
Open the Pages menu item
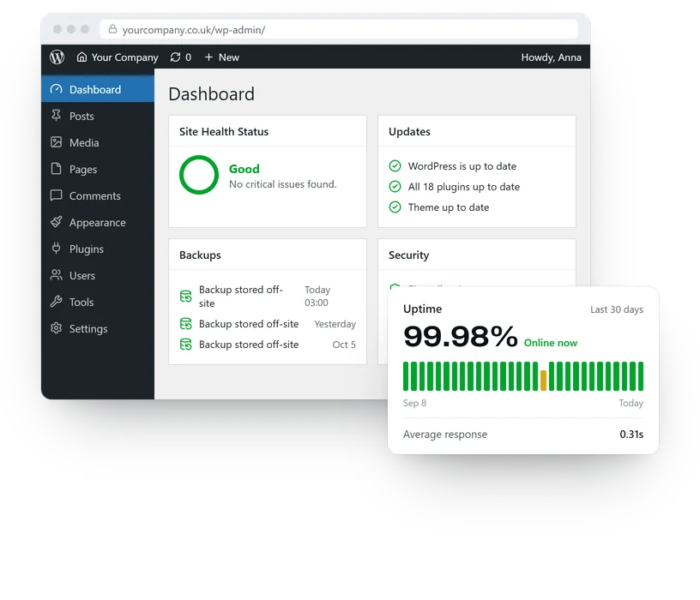(x=98, y=169)
